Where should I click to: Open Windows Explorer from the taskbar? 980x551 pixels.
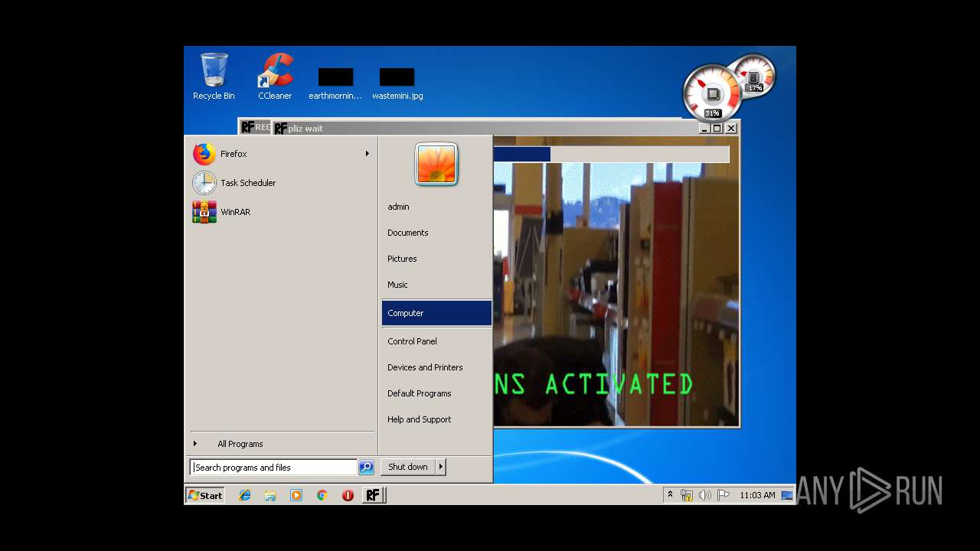pyautogui.click(x=270, y=495)
